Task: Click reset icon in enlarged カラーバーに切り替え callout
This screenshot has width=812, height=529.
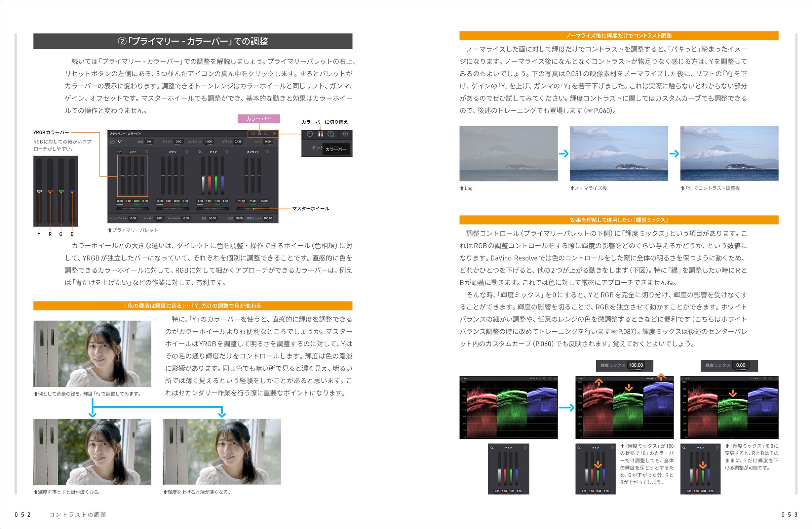Action: pyautogui.click(x=345, y=134)
